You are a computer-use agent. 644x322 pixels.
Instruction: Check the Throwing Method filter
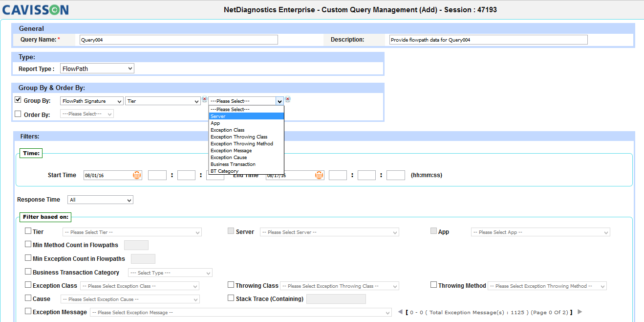click(x=434, y=285)
